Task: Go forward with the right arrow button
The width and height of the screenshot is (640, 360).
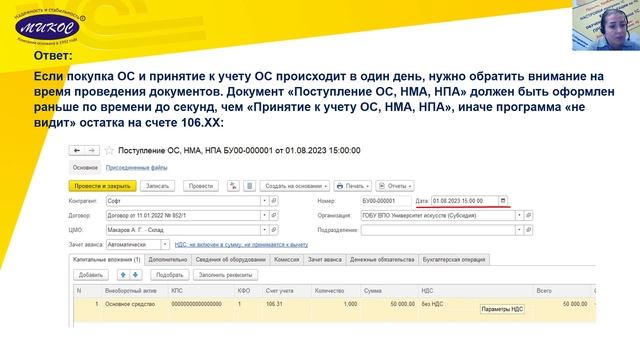Action: (x=92, y=151)
